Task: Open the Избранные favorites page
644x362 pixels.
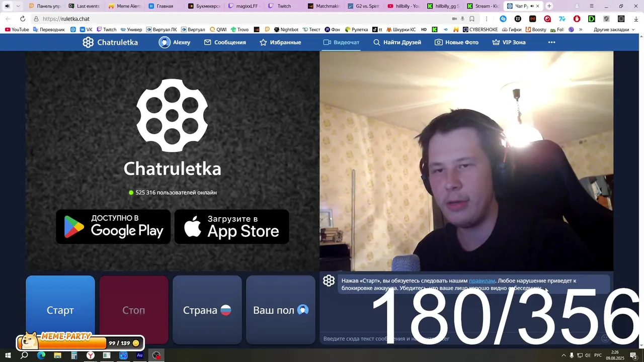Action: coord(280,42)
